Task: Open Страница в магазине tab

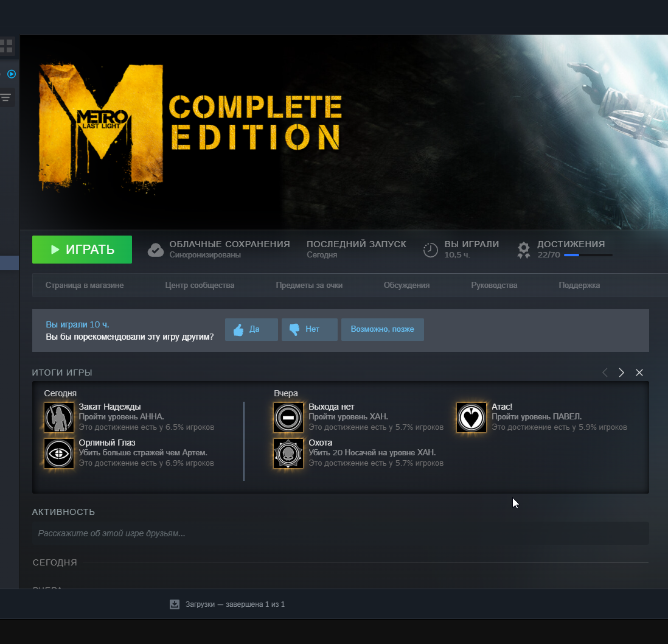Action: 85,285
